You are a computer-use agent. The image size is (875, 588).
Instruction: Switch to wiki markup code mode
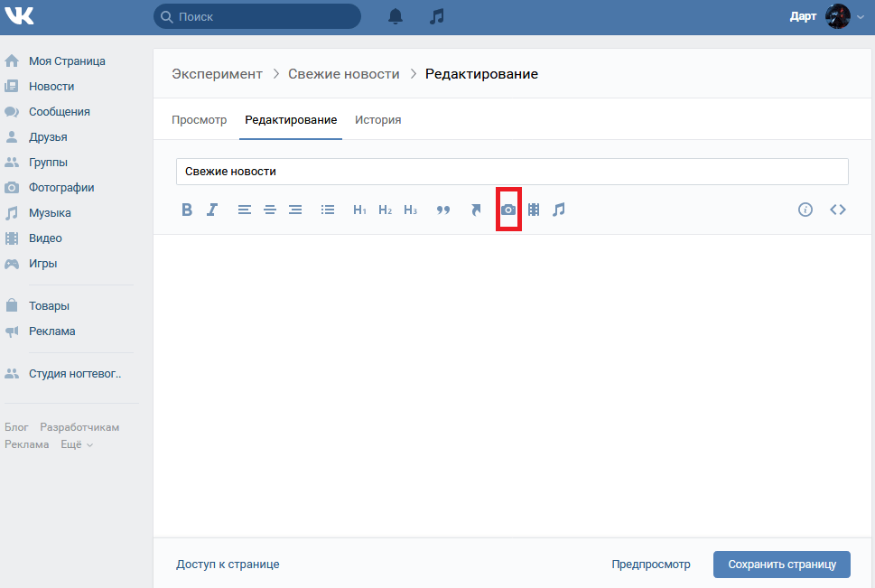tap(838, 210)
